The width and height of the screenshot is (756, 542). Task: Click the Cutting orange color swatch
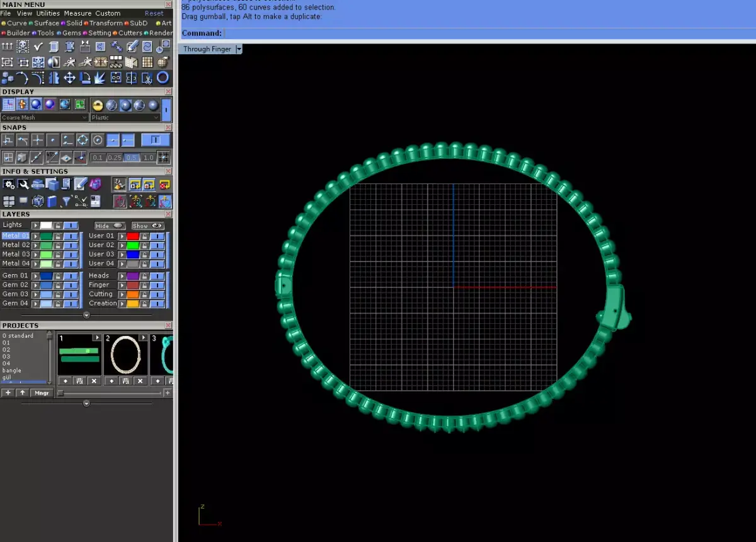coord(132,294)
